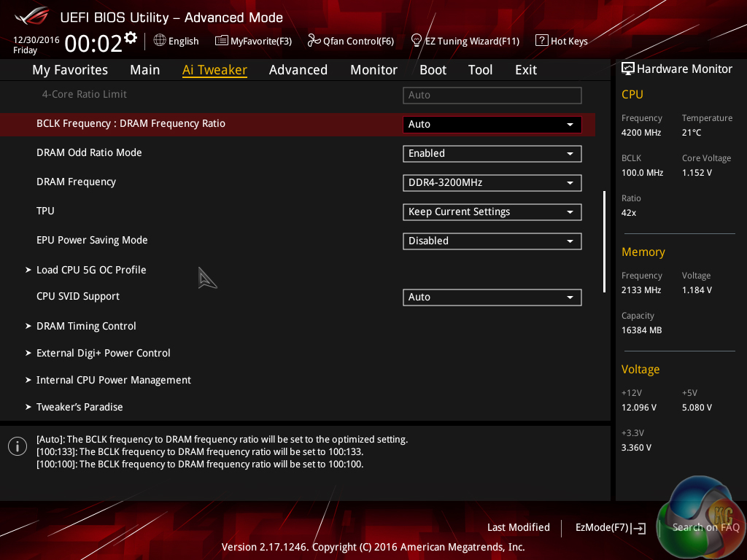Expand the DRAM Timing Control submenu

pos(86,326)
